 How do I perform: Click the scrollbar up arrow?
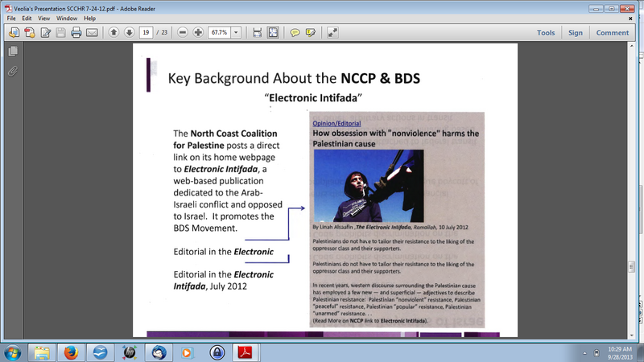pyautogui.click(x=631, y=46)
